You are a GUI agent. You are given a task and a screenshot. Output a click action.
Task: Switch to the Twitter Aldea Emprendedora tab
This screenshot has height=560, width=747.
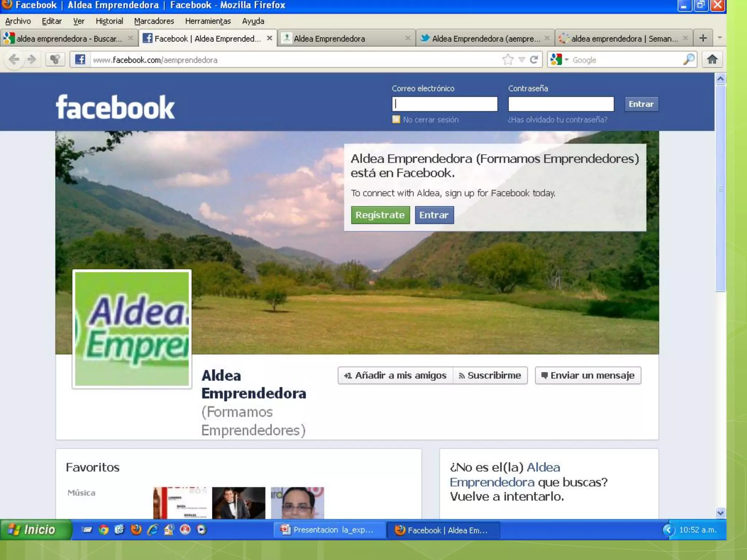pyautogui.click(x=481, y=38)
